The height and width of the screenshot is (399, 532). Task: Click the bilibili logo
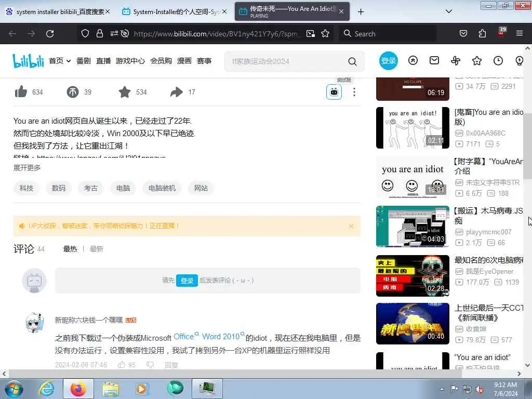tap(28, 61)
